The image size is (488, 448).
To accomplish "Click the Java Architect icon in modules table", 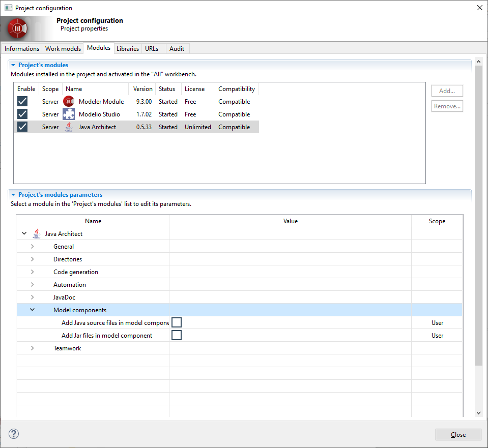I will click(69, 127).
